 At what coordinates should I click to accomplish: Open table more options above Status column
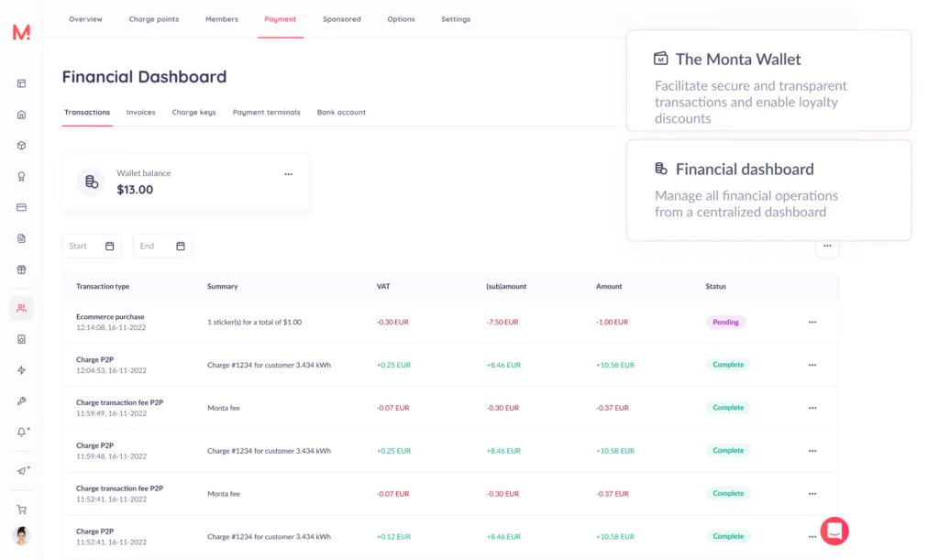pos(827,246)
